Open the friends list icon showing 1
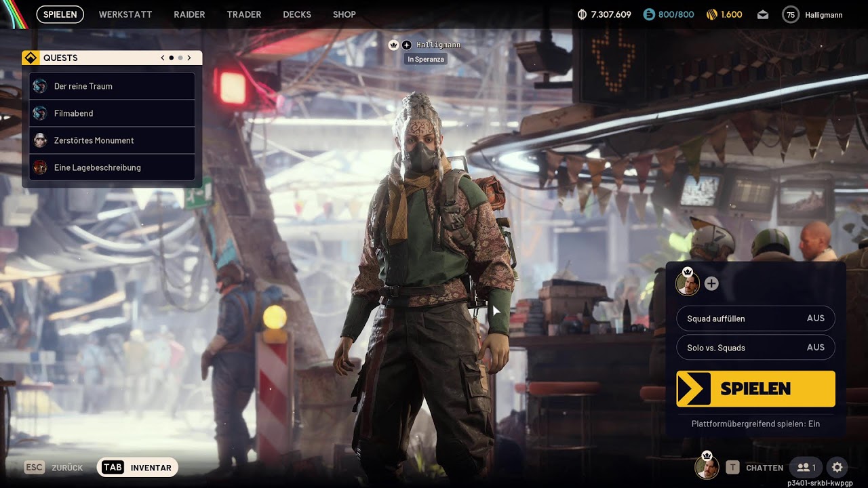Screen dimensions: 868x488 point(806,468)
